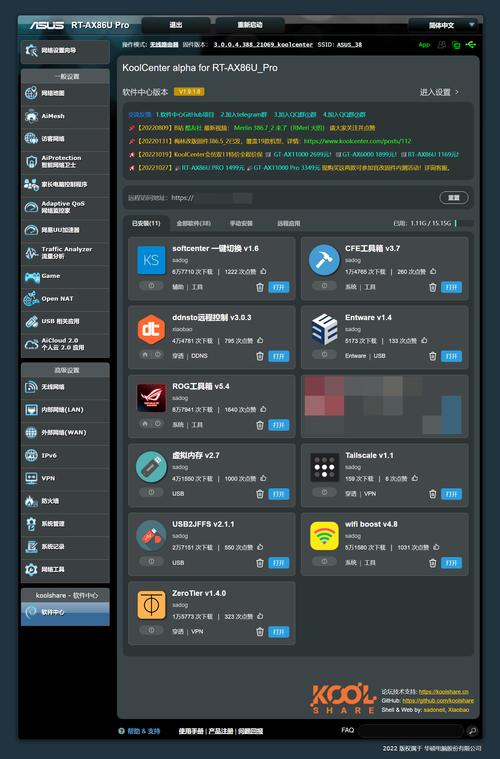This screenshot has width=500, height=759.
Task: Open AiCloud 2.0 个人云 page
Action: pyautogui.click(x=65, y=344)
